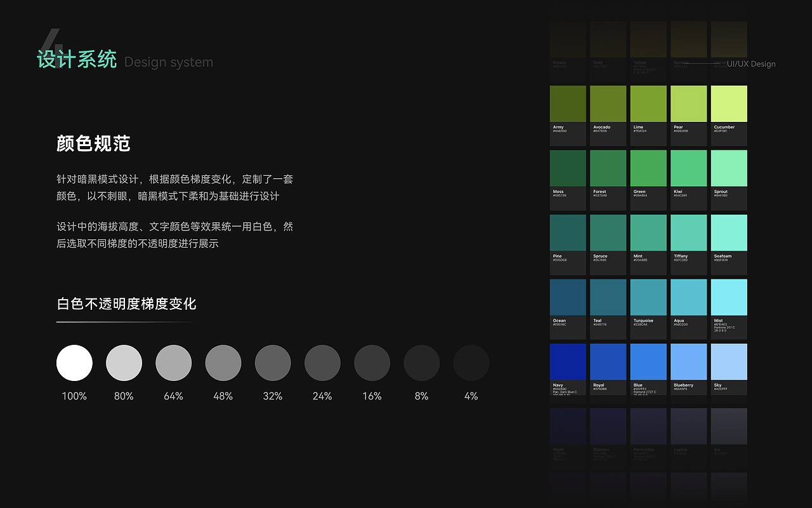Choose the 32% opacity circle
Screen dimensions: 812x508
273,363
